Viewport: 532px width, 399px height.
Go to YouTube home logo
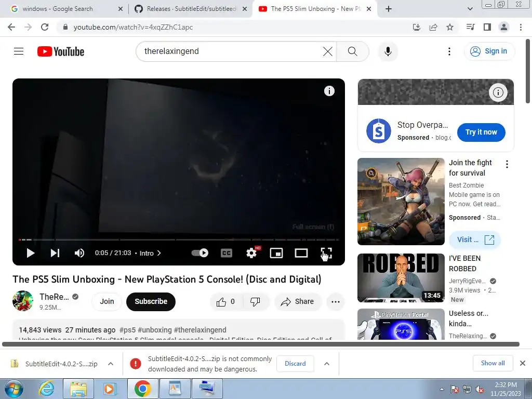[x=61, y=51]
